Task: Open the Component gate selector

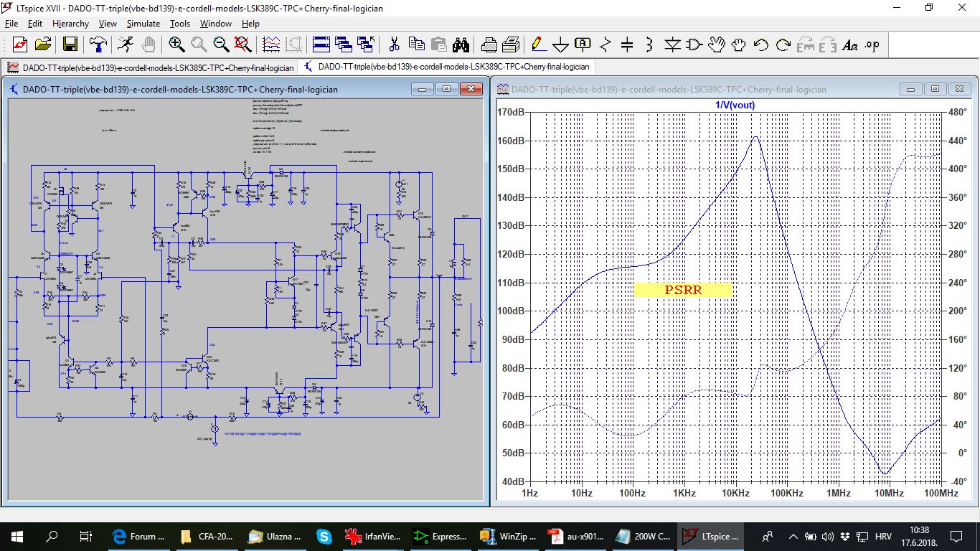Action: coord(694,44)
